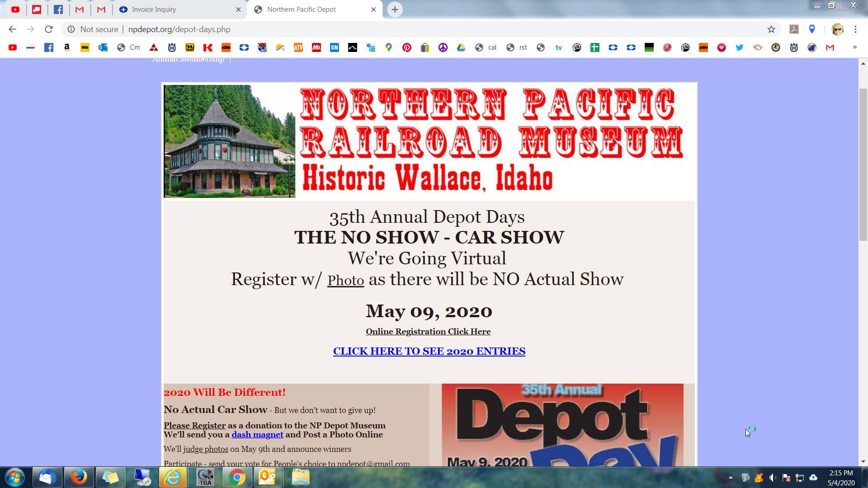Open the Google Drive bookmark
The width and height of the screenshot is (868, 488).
pyautogui.click(x=461, y=47)
